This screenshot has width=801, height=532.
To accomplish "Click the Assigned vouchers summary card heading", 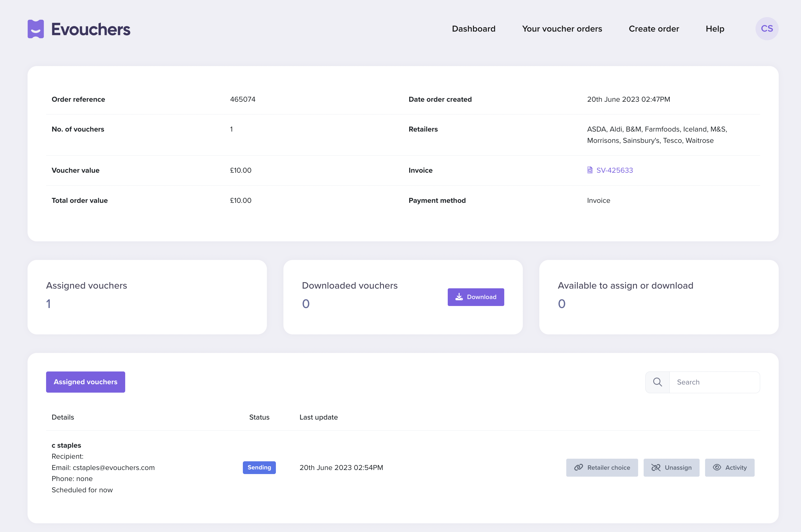I will click(x=87, y=286).
